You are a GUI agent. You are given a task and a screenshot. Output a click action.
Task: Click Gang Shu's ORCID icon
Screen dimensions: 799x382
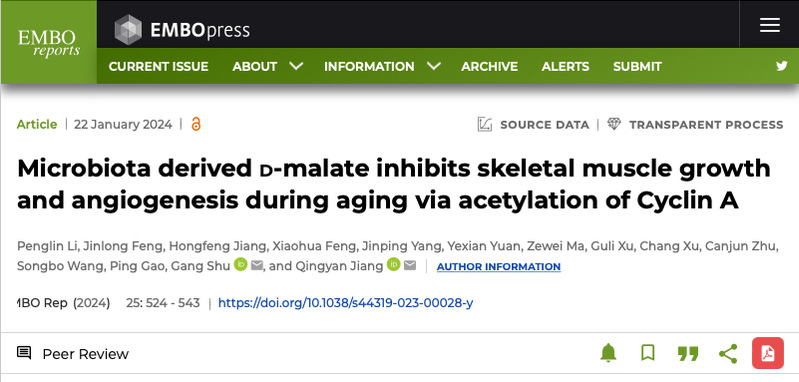point(241,265)
